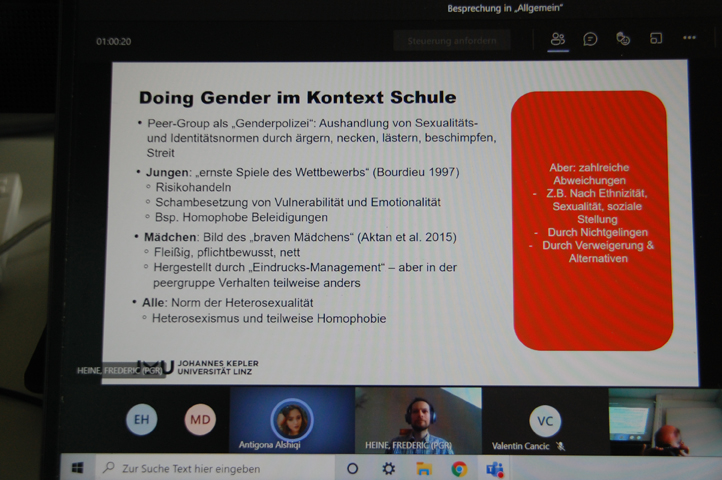Open Settings gear on taskbar
The image size is (722, 480).
point(389,469)
